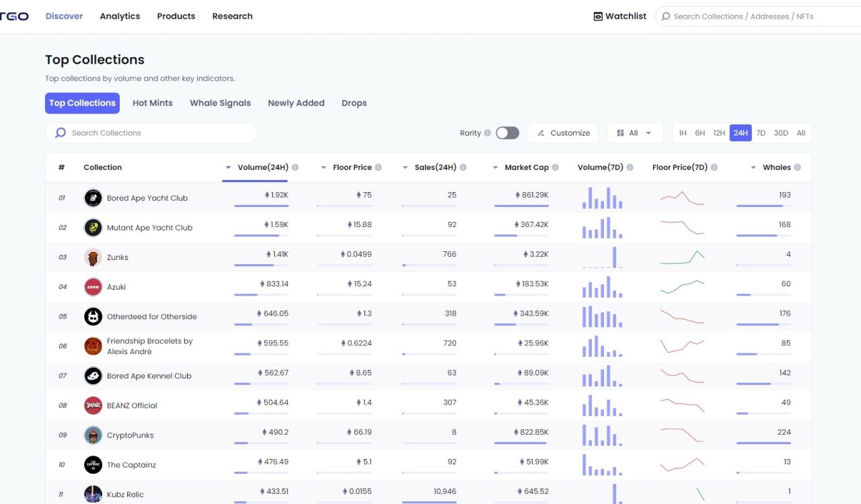Click the Customize button
Image resolution: width=861 pixels, height=504 pixels.
pyautogui.click(x=563, y=133)
